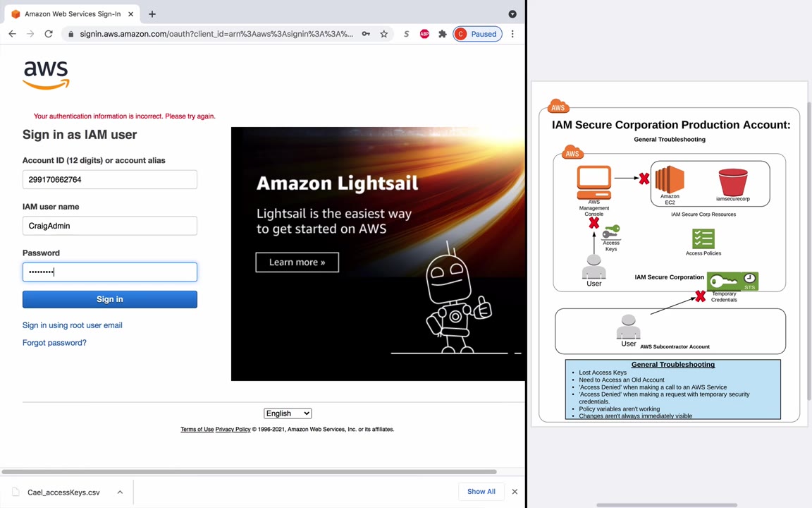Click 'Lost Access Keys' troubleshooting item
The width and height of the screenshot is (812, 508).
(603, 373)
